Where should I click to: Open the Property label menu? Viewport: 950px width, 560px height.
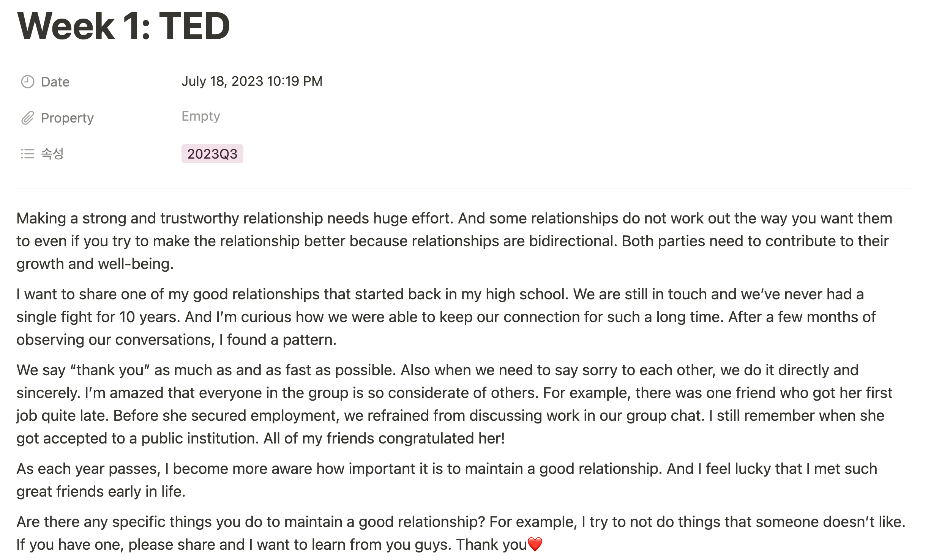(67, 118)
